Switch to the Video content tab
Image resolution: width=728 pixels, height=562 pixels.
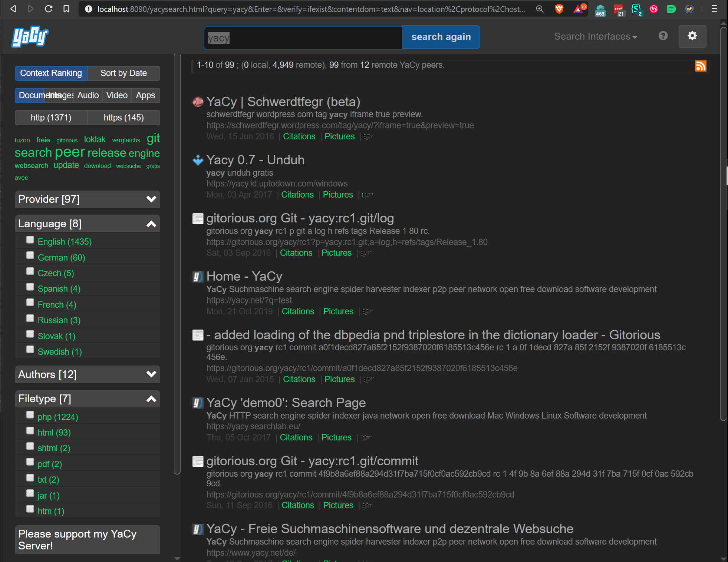[x=117, y=95]
